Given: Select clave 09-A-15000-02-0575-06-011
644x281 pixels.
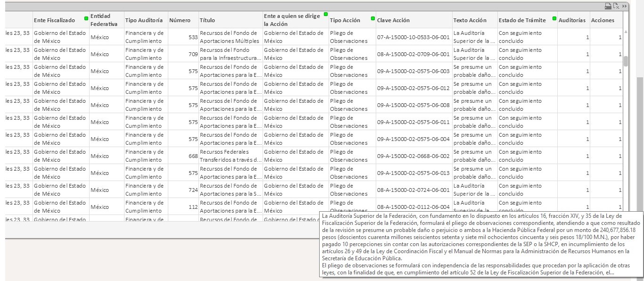Looking at the screenshot, I should [413, 122].
